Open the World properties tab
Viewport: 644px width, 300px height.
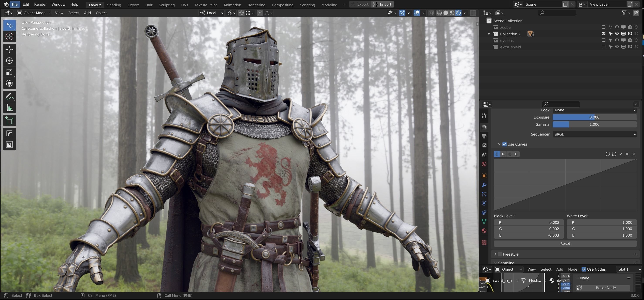click(x=484, y=164)
